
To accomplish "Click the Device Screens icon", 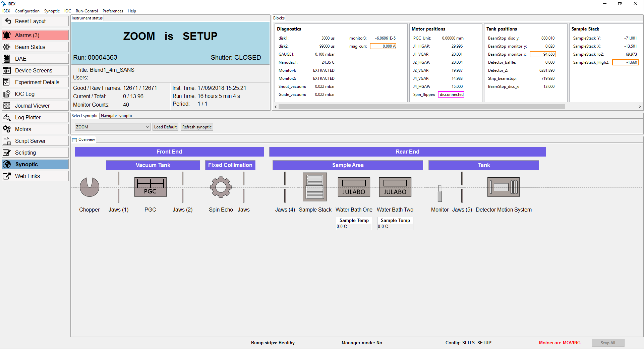I will pos(7,70).
